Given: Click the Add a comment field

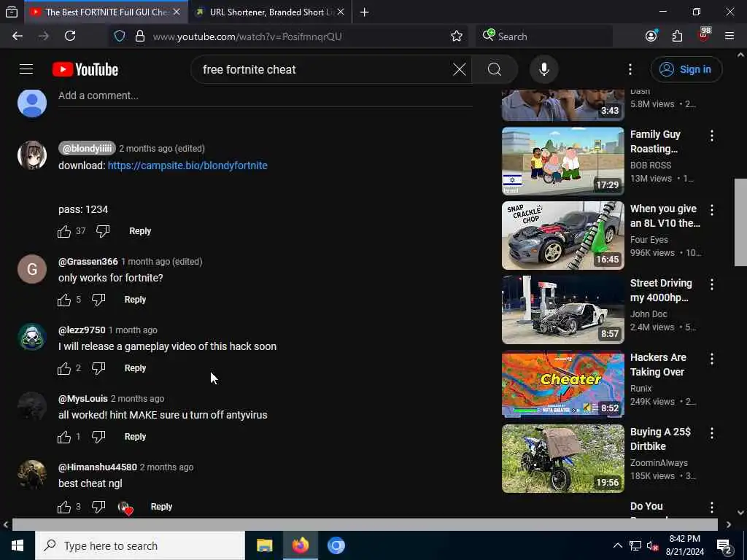Looking at the screenshot, I should point(265,96).
